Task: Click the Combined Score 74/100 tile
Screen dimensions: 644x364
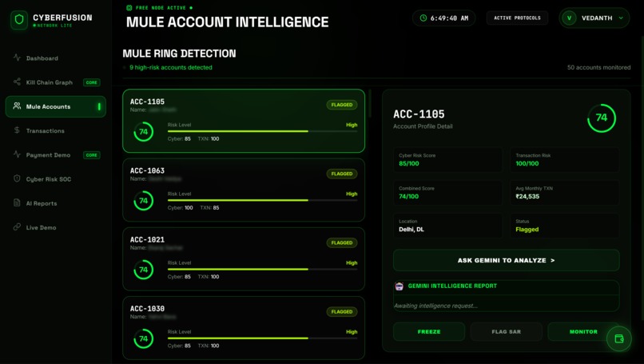Action: pos(447,193)
